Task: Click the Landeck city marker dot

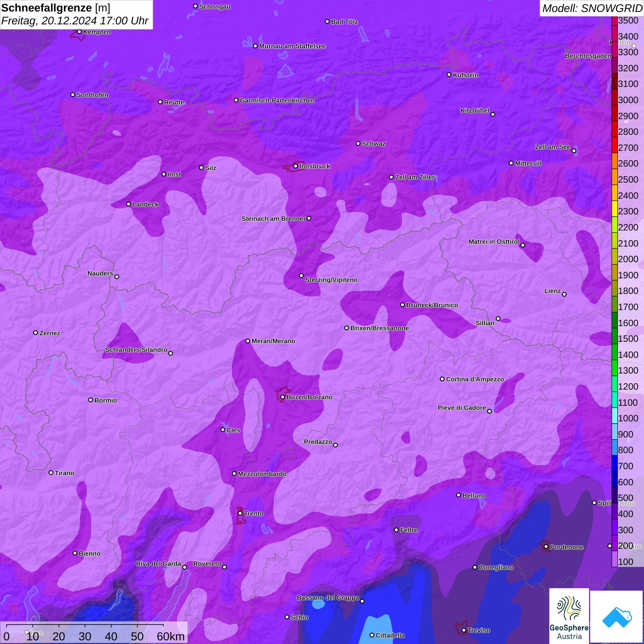Action: pos(129,204)
